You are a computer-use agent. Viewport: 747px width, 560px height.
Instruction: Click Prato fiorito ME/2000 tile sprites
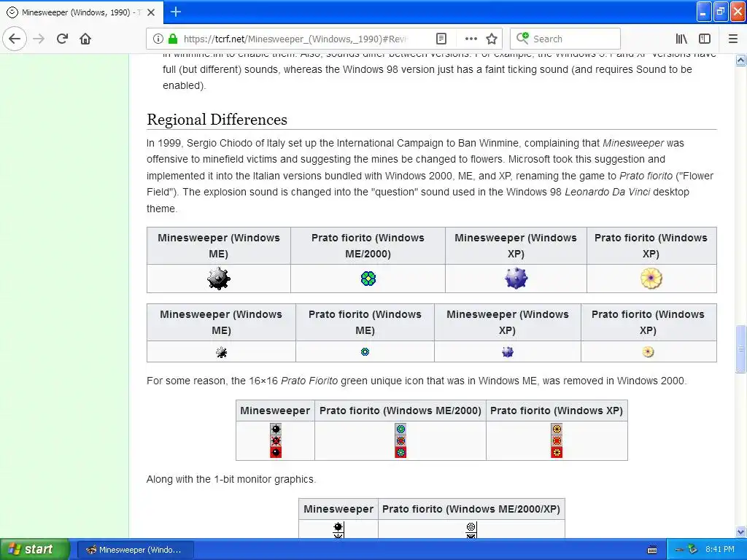400,440
